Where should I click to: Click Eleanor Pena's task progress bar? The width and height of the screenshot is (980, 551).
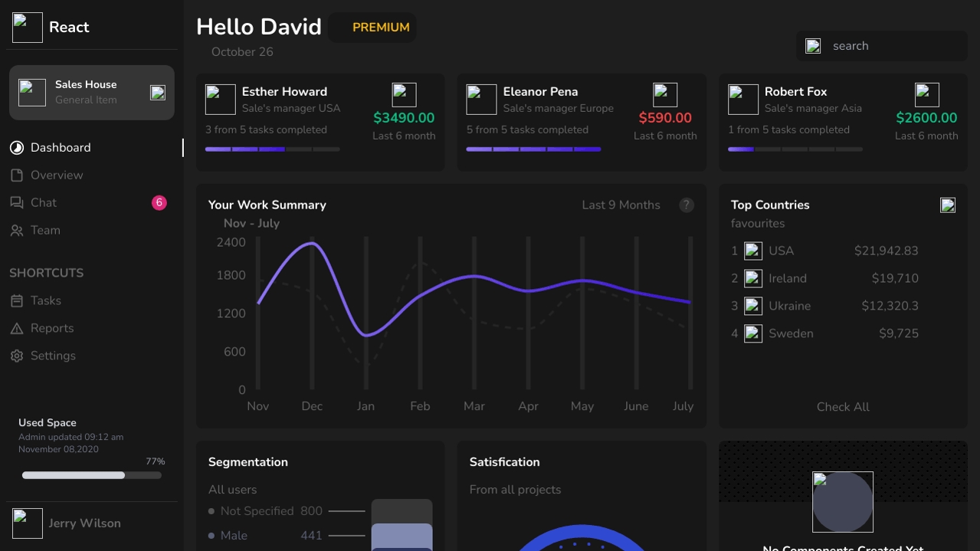[534, 149]
